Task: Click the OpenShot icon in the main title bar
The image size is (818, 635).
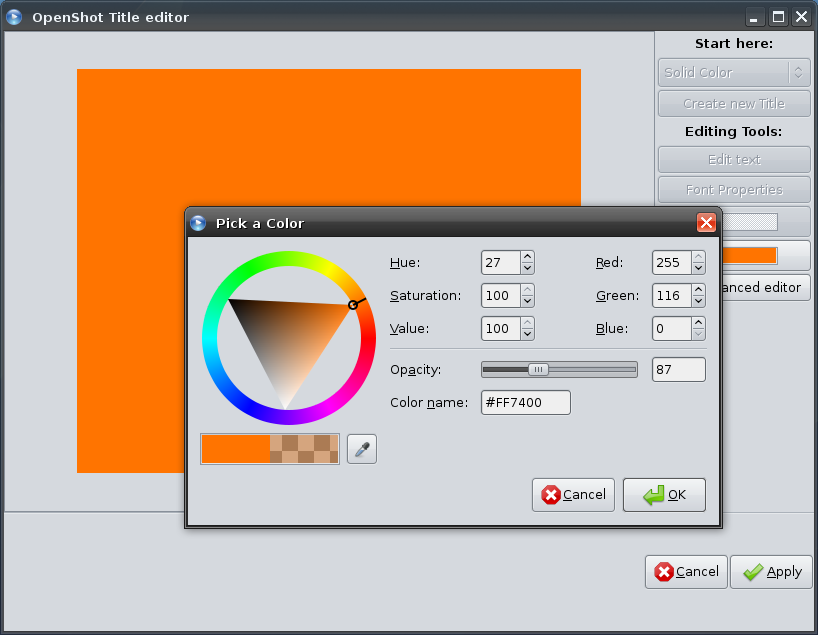Action: [14, 17]
